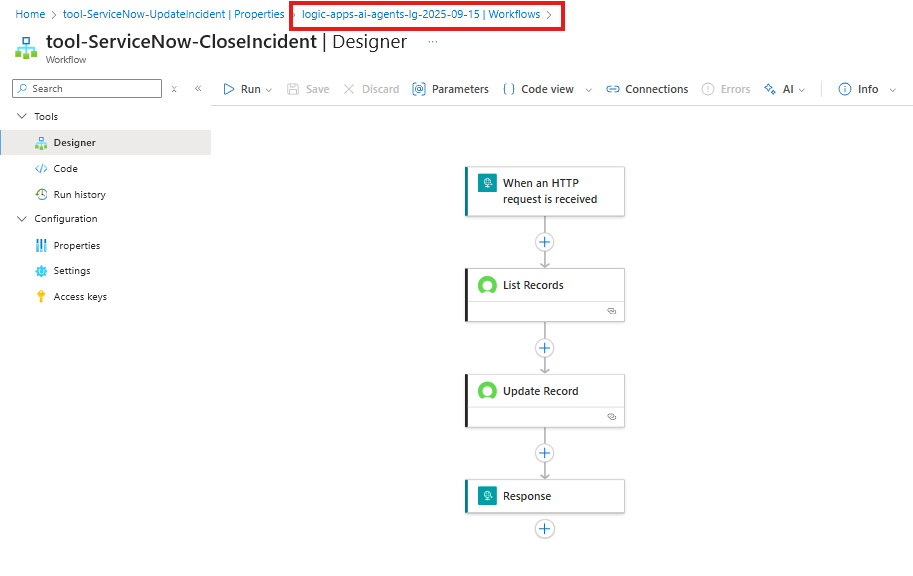Click the Info icon button
This screenshot has width=913, height=576.
click(845, 89)
